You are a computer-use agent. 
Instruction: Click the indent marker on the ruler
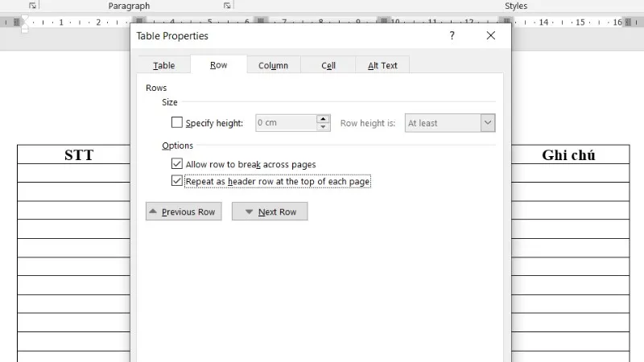23,26
